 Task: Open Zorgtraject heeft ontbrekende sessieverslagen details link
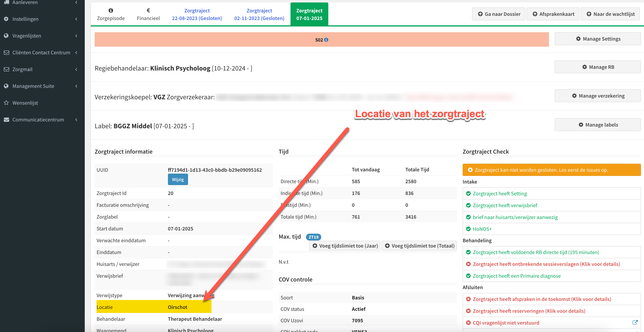(546, 264)
